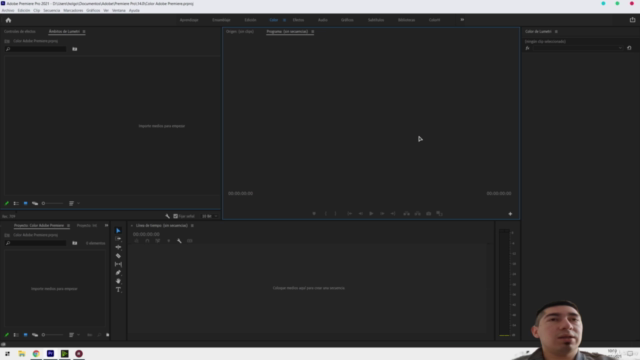Screen dimensions: 640x360
Task: Toggle Snap in timeline
Action: [x=147, y=241]
